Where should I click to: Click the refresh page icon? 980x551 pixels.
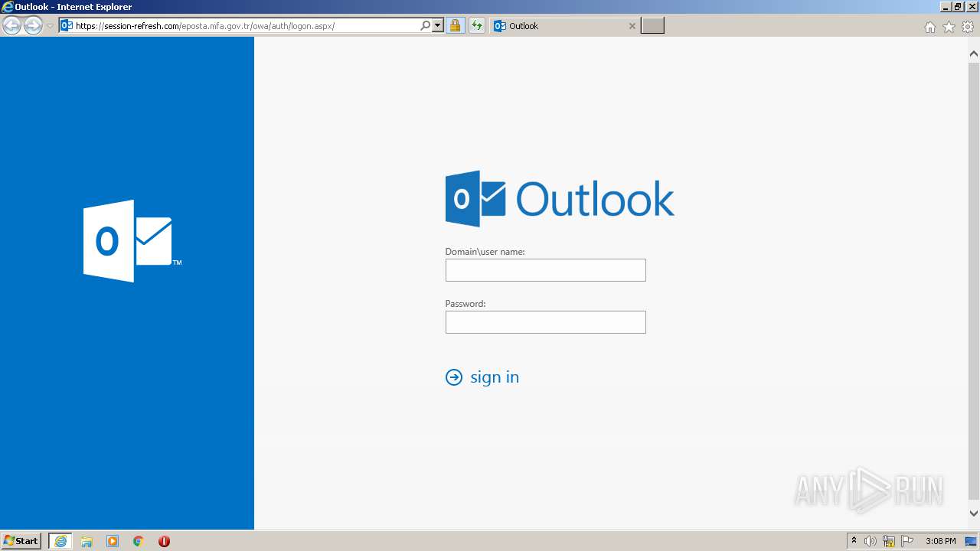point(477,26)
